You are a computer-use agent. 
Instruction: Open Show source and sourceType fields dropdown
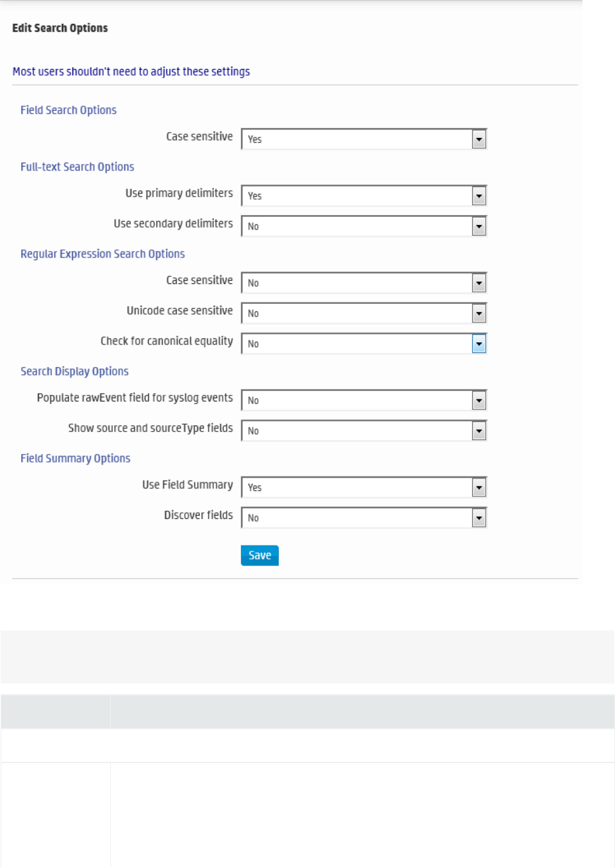click(x=364, y=431)
